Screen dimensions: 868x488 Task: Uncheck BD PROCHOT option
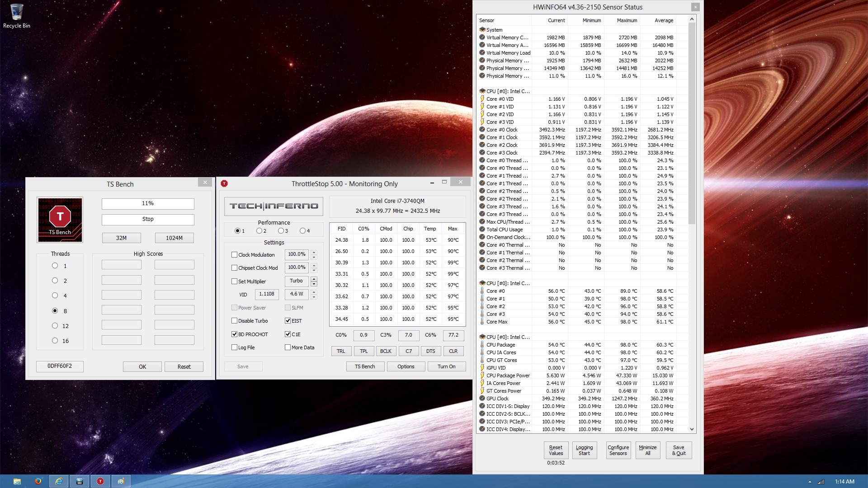click(234, 334)
